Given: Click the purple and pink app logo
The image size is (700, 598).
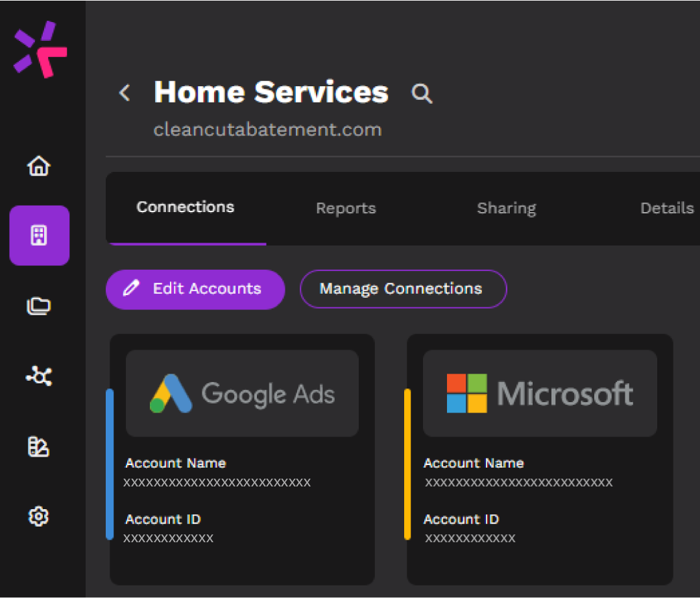Looking at the screenshot, I should 40,49.
